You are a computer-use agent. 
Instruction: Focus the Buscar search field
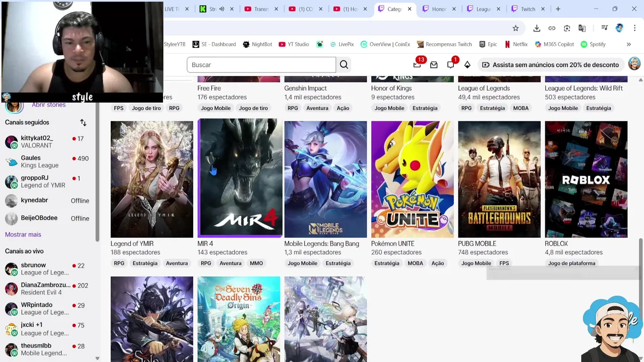tap(261, 65)
